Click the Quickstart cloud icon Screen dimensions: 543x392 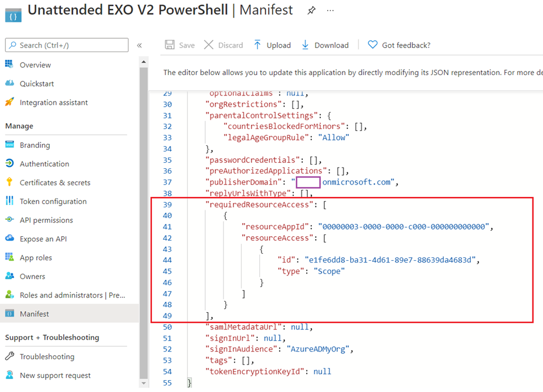point(9,83)
